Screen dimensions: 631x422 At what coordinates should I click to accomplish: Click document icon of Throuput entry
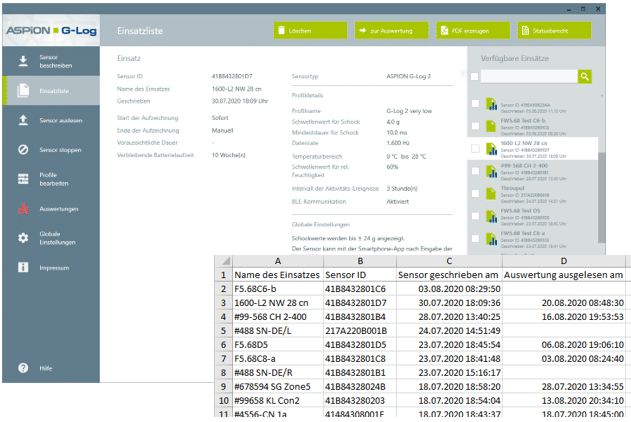click(x=491, y=194)
